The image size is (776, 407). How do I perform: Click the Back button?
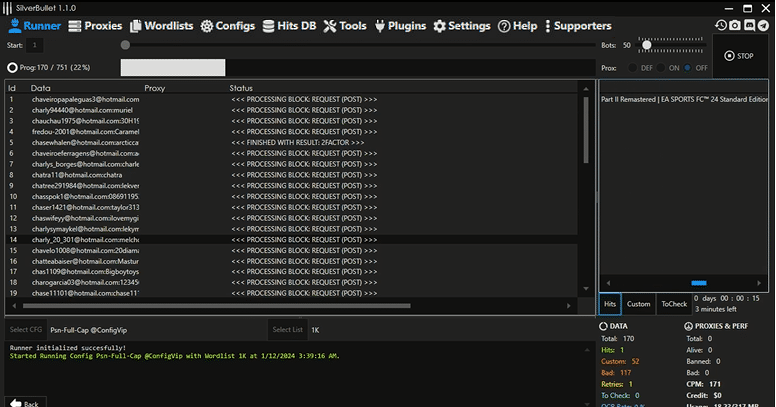click(x=24, y=403)
